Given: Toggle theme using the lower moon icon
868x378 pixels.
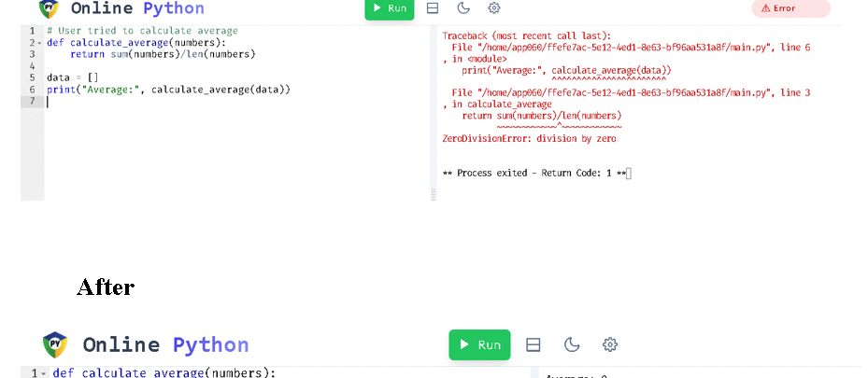Looking at the screenshot, I should [x=573, y=344].
